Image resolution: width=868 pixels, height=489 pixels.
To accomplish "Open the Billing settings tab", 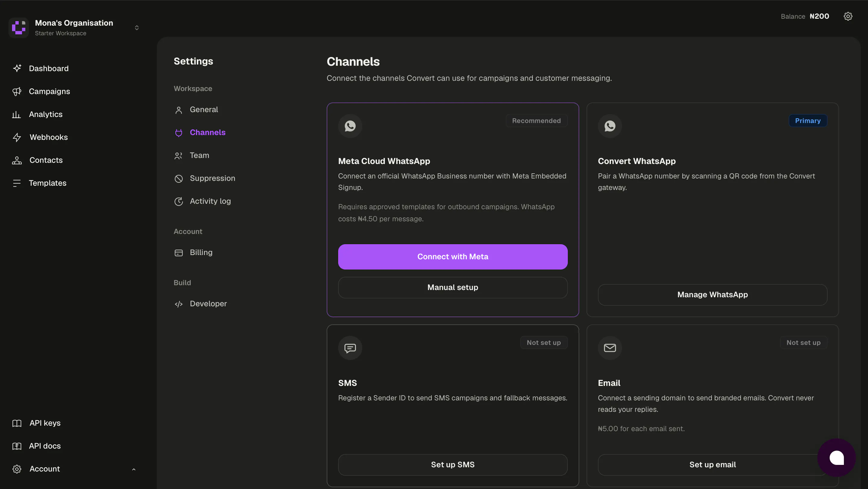I will point(201,252).
